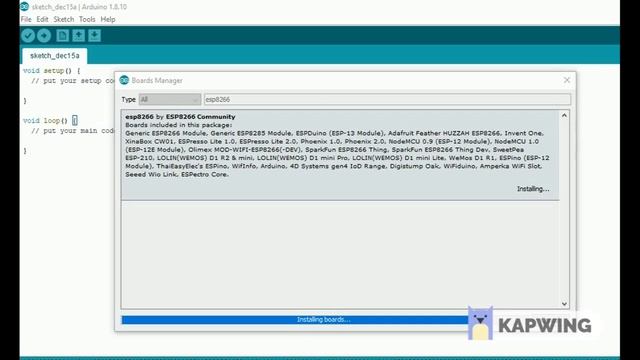Select the esp8266 by ESP8266 Community heading
The image size is (640, 360).
pyautogui.click(x=180, y=117)
